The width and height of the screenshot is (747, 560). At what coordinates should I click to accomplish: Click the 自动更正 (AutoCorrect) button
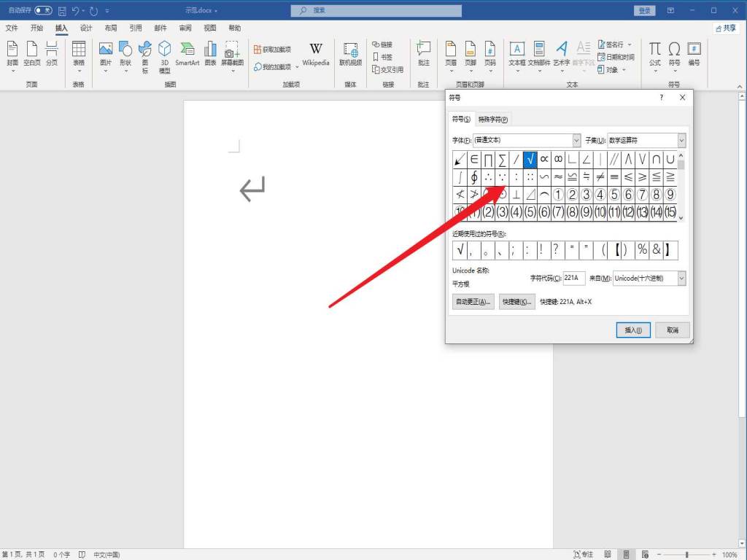click(x=473, y=302)
